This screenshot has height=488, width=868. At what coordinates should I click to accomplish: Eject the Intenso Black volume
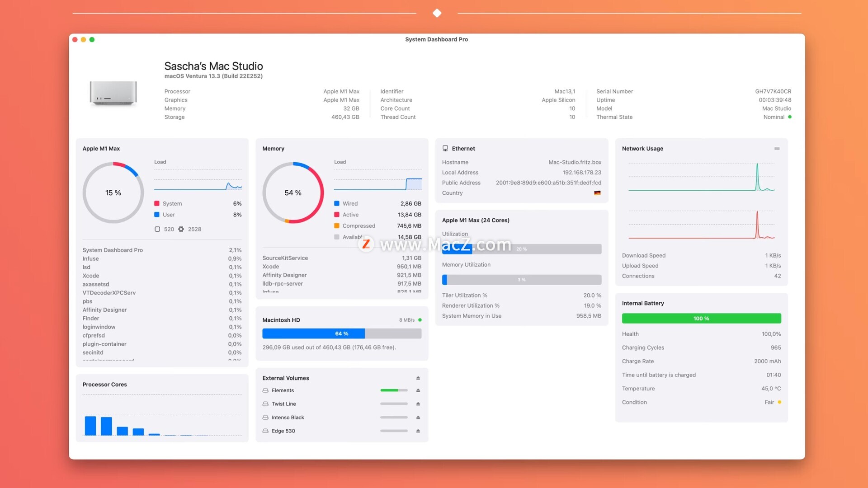coord(418,418)
